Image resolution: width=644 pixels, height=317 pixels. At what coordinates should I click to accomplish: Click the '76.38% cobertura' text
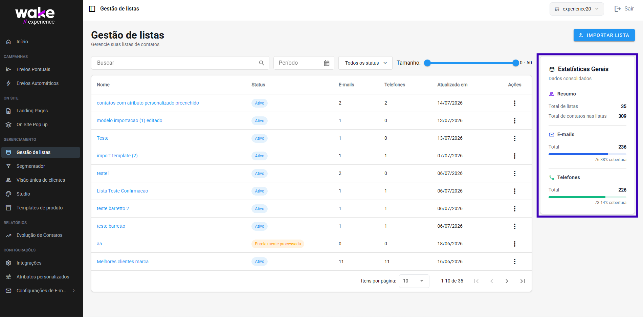point(610,160)
